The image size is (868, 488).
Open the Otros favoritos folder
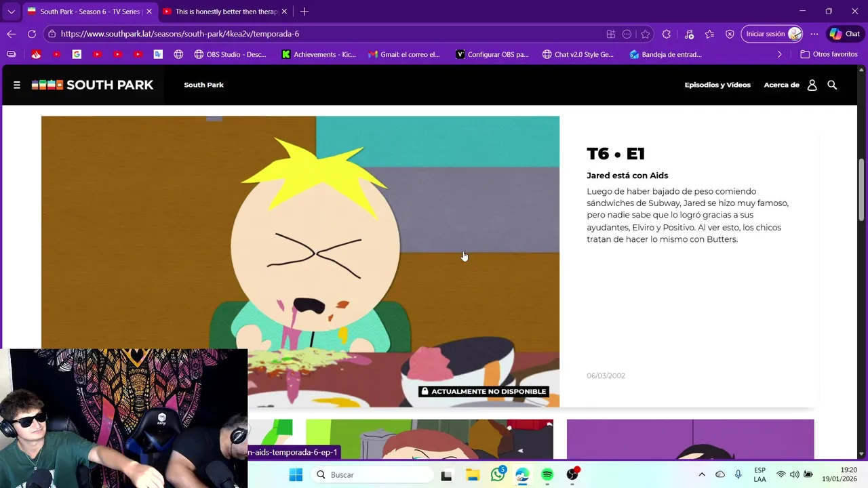click(x=829, y=54)
